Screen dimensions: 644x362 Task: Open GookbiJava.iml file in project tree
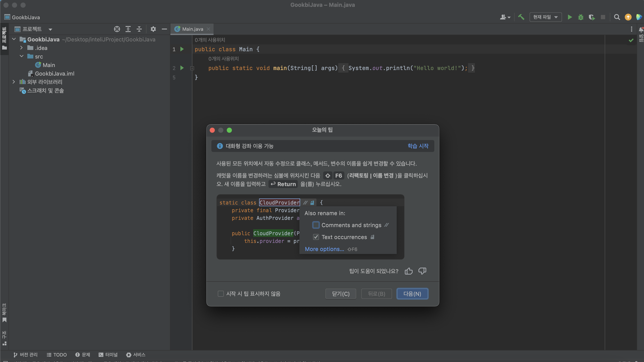pos(54,73)
